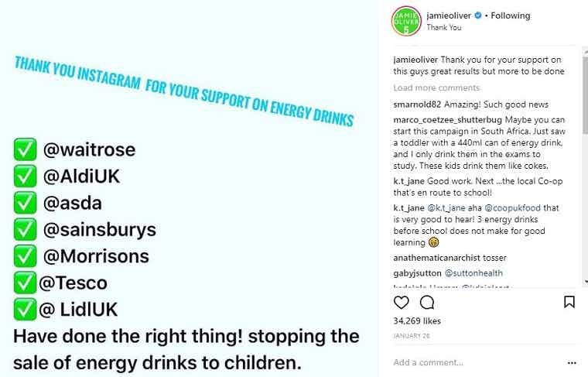
Task: Open the 34,269 likes list
Action: 418,320
